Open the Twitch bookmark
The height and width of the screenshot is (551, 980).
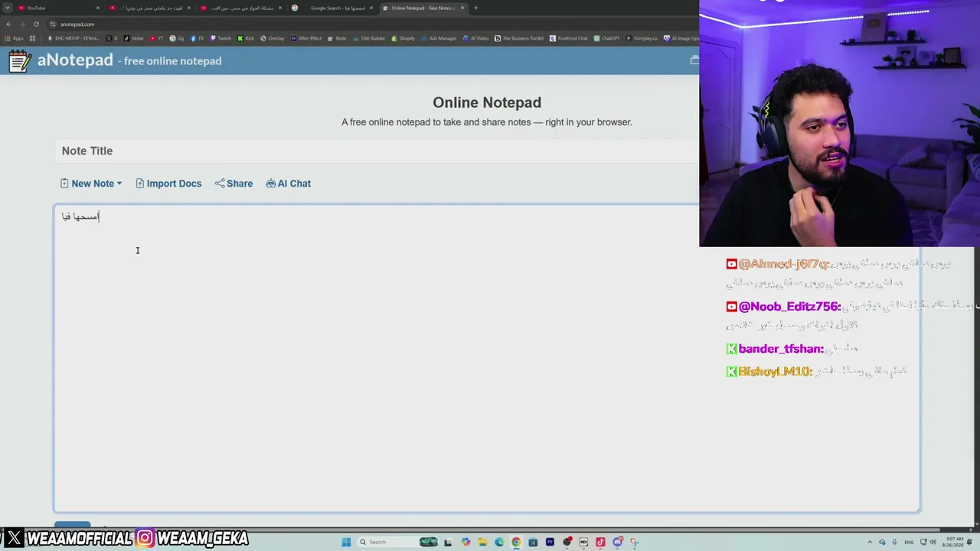tap(220, 38)
